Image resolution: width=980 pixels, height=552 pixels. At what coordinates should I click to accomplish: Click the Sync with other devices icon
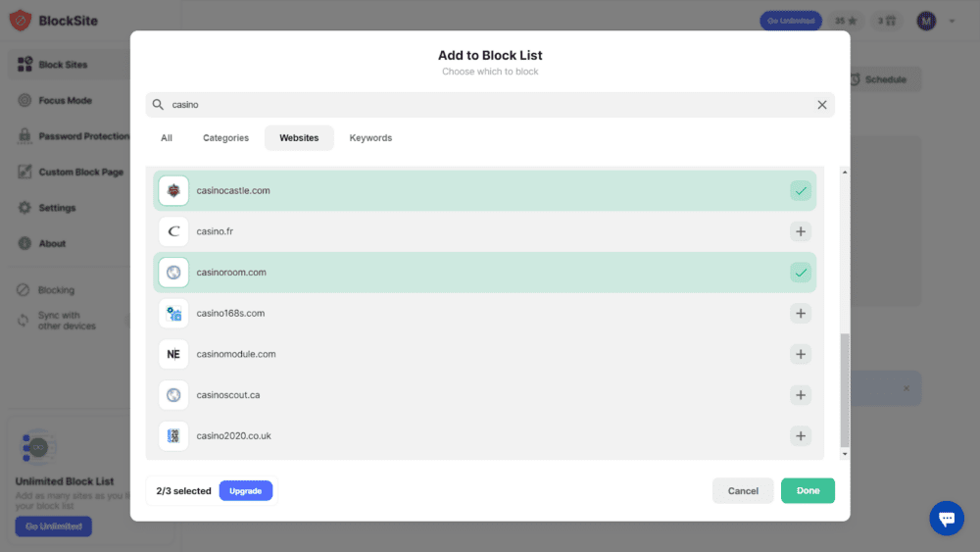coord(24,320)
